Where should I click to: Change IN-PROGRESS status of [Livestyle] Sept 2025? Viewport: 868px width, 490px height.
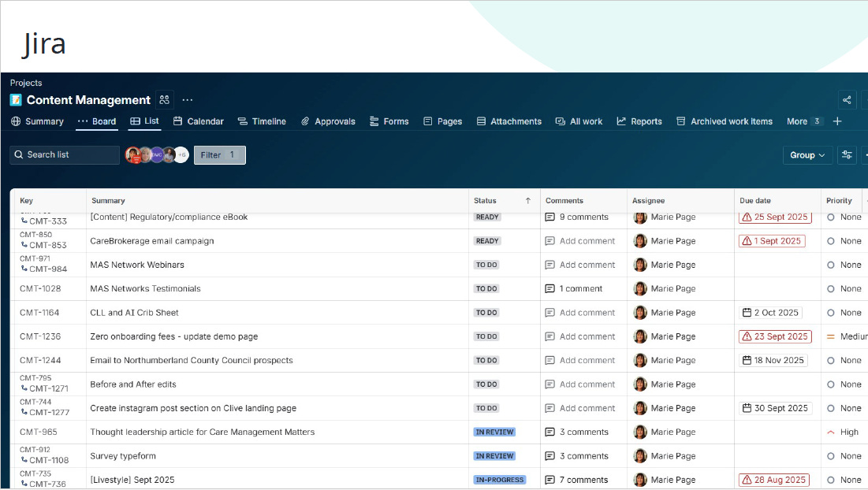point(500,480)
